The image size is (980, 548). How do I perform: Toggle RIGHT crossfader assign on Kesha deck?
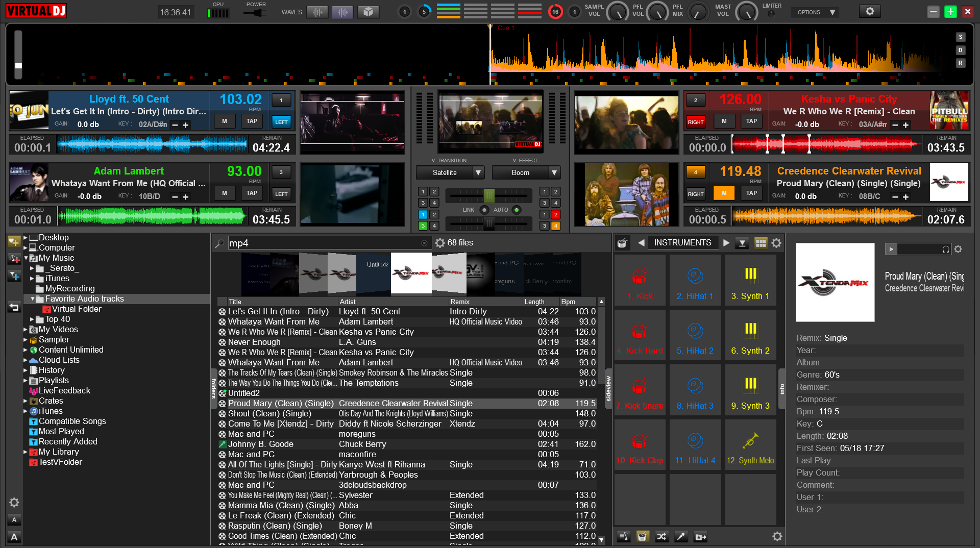[x=695, y=122]
